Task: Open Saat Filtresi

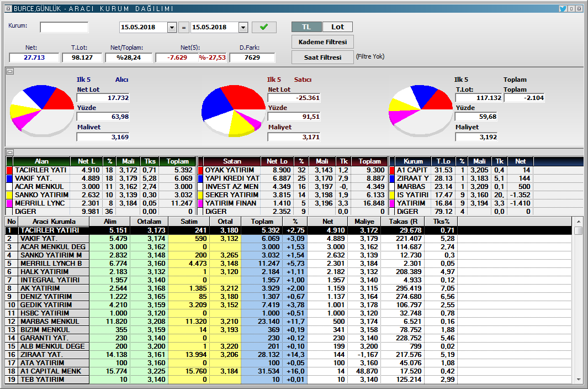Action: [x=322, y=57]
